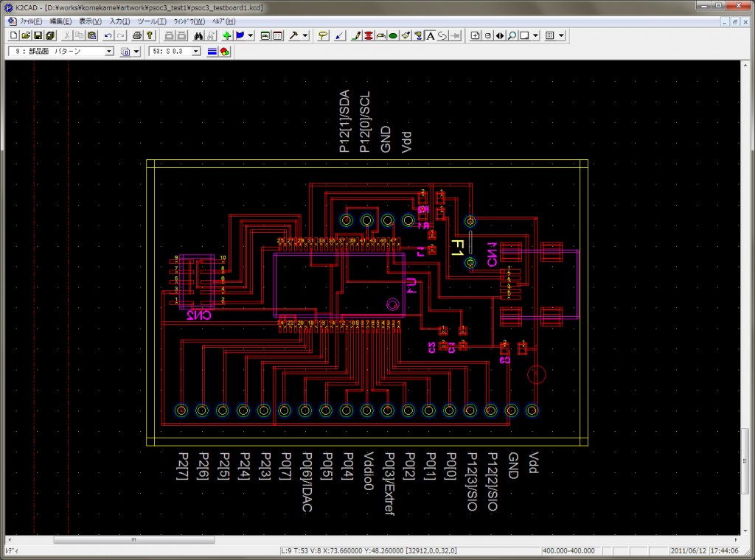Viewport: 755px width, 560px height.
Task: Toggle the blue layer lines button
Action: coord(212,52)
